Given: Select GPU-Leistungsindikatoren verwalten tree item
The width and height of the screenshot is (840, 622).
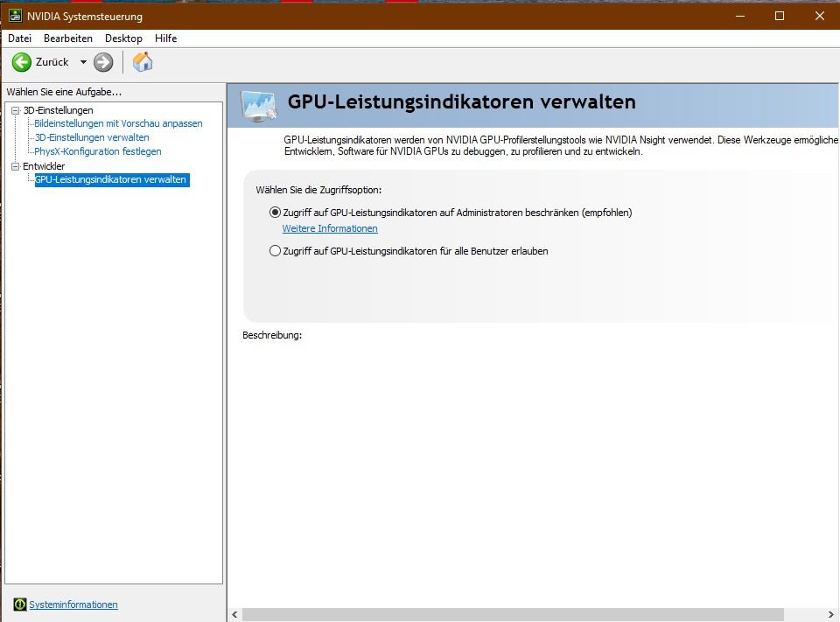Looking at the screenshot, I should (x=112, y=179).
